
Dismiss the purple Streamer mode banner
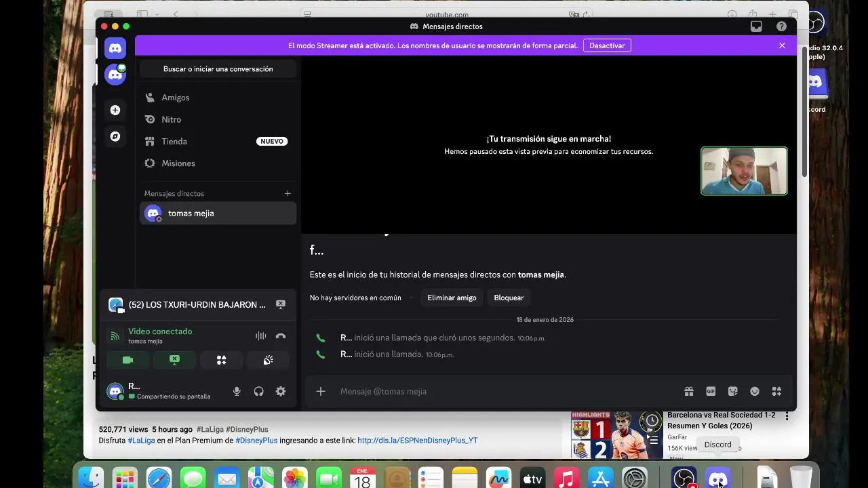(x=782, y=45)
